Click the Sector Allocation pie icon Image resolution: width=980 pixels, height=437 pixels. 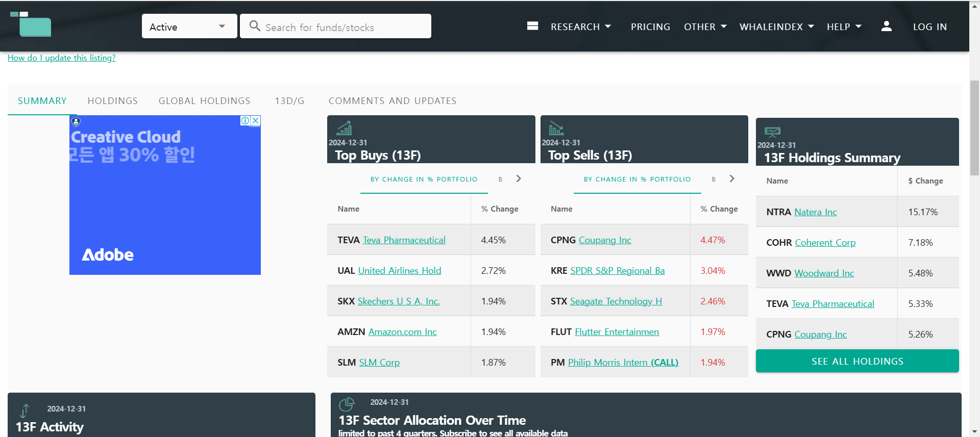point(347,404)
